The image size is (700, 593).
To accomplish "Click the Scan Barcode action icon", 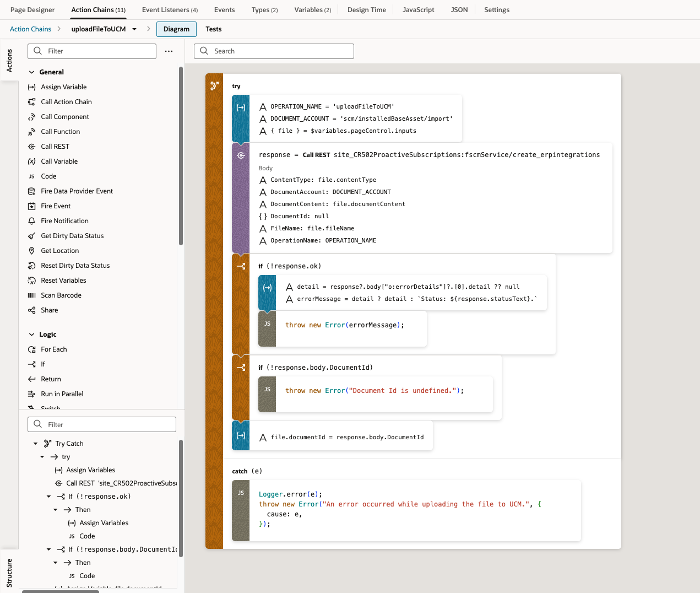I will tap(32, 295).
